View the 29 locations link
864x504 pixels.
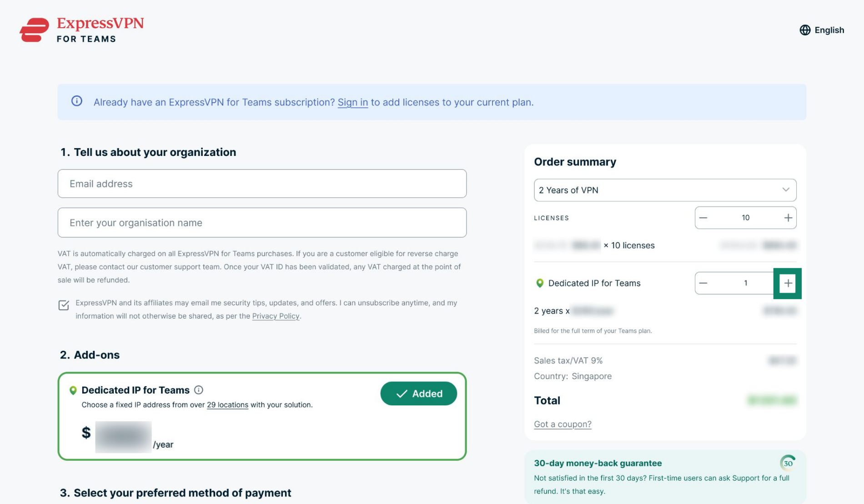click(x=227, y=404)
